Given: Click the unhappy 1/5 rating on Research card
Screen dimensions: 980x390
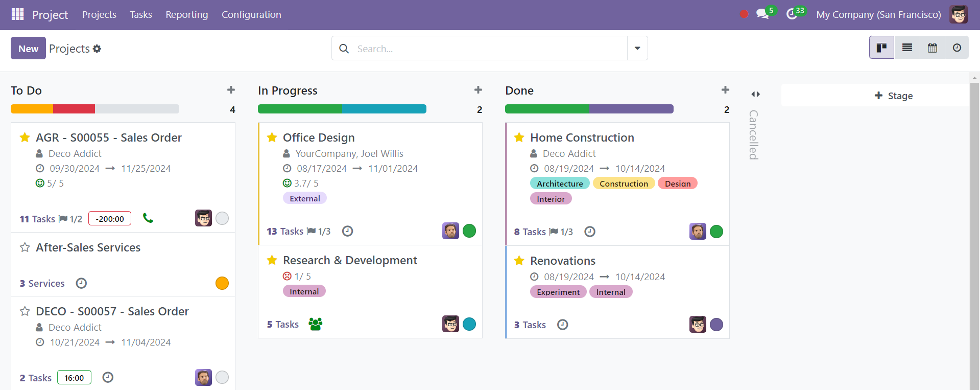Looking at the screenshot, I should pos(297,276).
